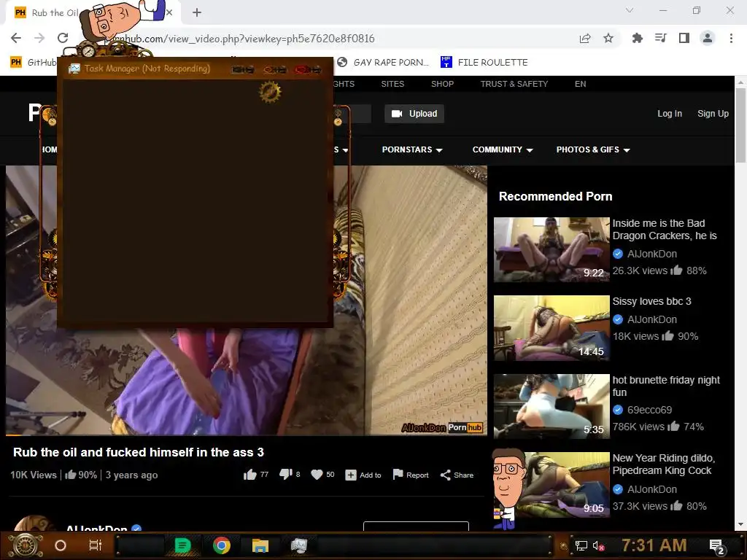Open the notification center icon
This screenshot has width=747, height=560.
717,546
